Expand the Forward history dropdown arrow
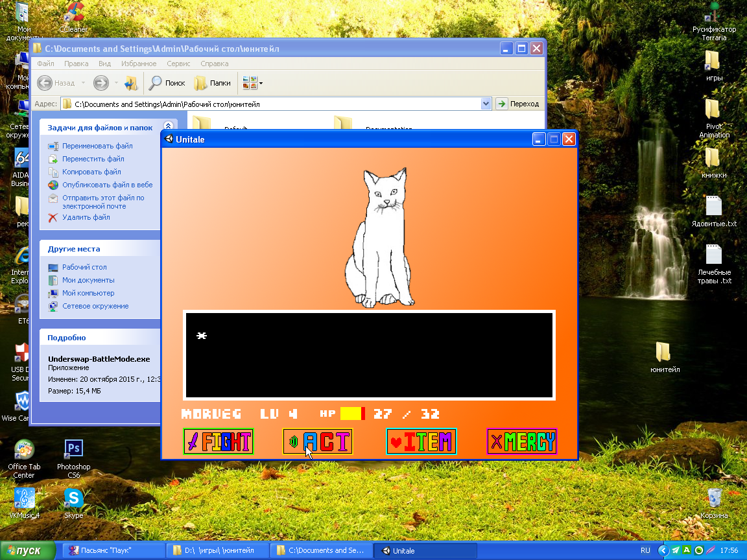This screenshot has height=560, width=747. 116,83
